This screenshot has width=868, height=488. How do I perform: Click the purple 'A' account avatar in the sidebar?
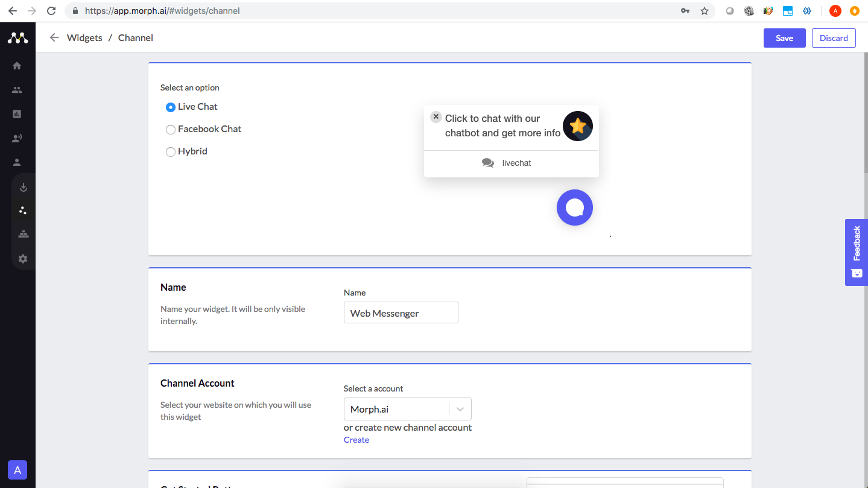(17, 470)
